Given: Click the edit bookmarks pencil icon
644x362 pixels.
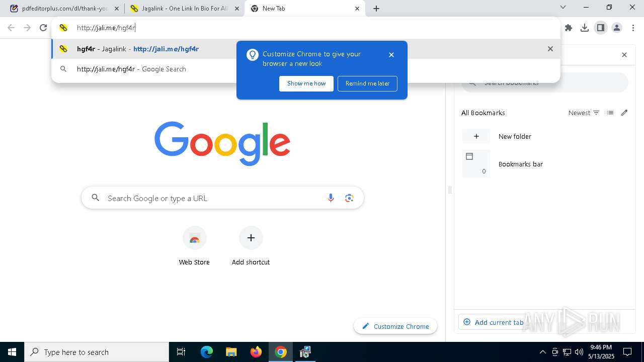Looking at the screenshot, I should 624,113.
